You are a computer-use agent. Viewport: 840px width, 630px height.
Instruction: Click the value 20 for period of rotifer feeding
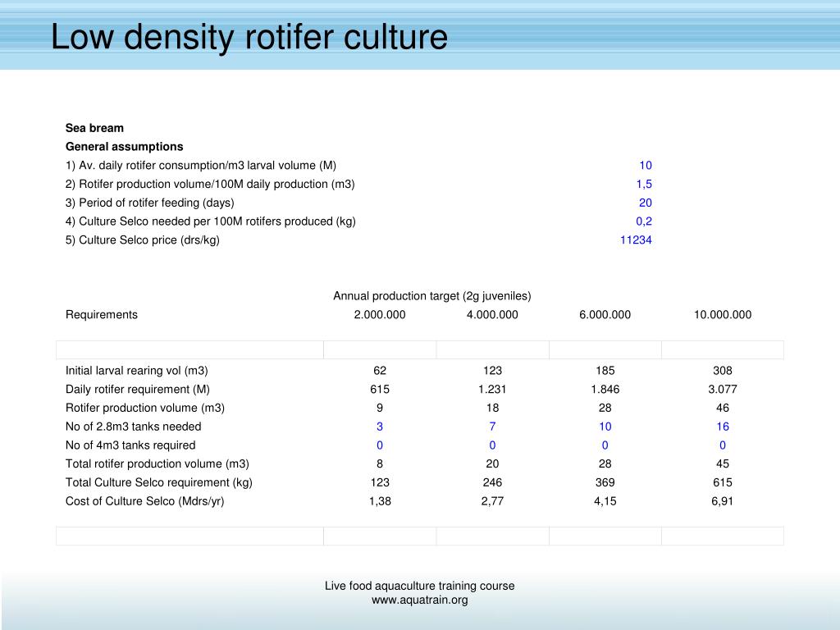coord(646,203)
